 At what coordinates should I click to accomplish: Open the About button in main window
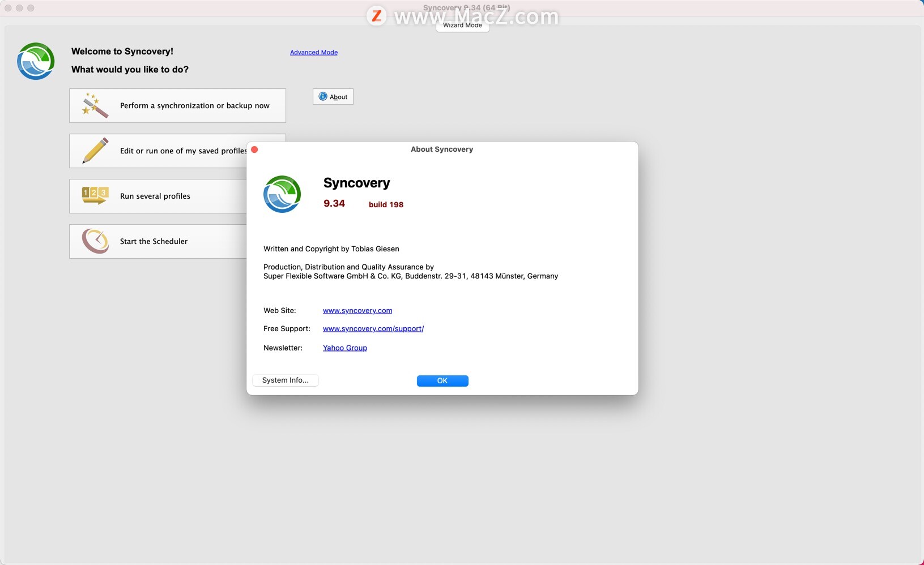(x=333, y=96)
